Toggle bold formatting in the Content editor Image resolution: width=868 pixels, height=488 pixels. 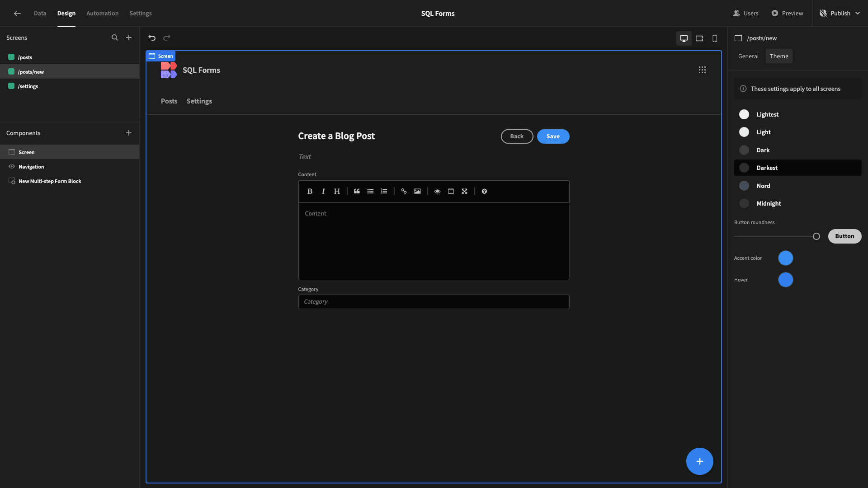click(310, 191)
